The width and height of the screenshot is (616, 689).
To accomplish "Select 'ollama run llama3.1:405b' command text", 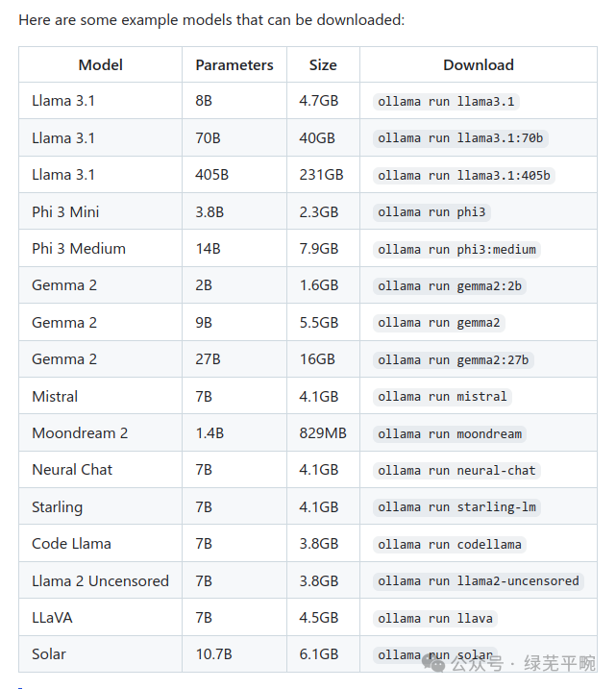I will (x=464, y=175).
